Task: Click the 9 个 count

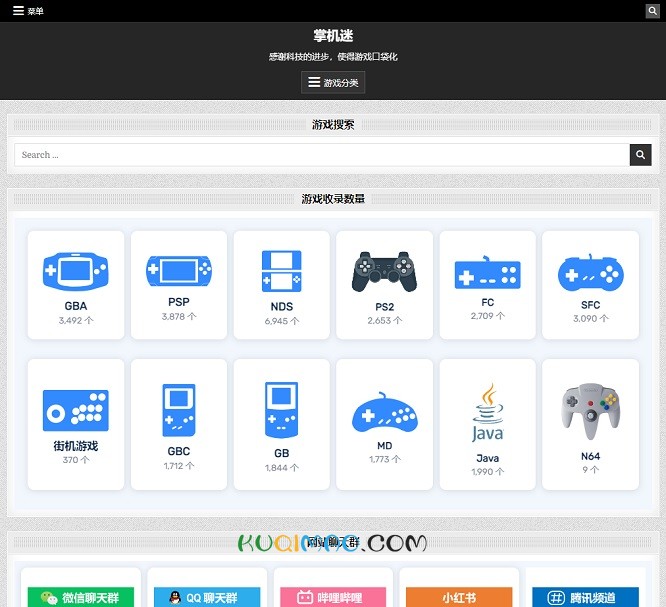Action: 590,470
